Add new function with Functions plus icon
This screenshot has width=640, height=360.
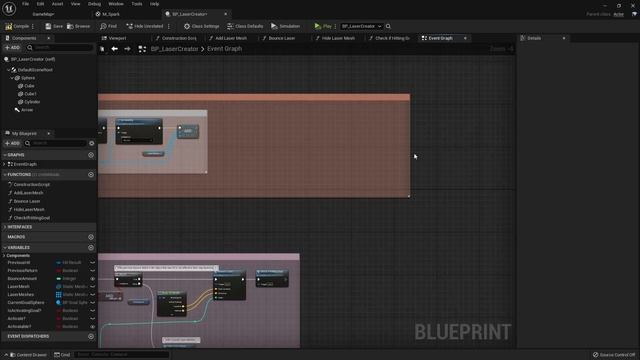pos(91,174)
